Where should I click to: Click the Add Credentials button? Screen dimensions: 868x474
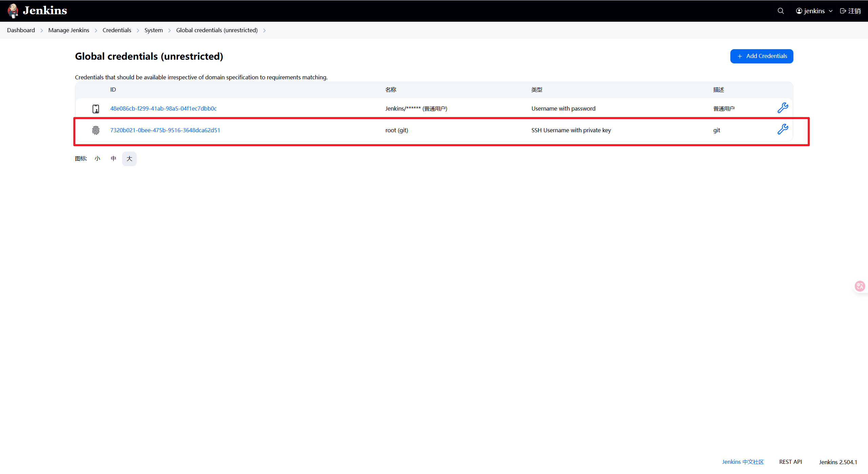(762, 56)
